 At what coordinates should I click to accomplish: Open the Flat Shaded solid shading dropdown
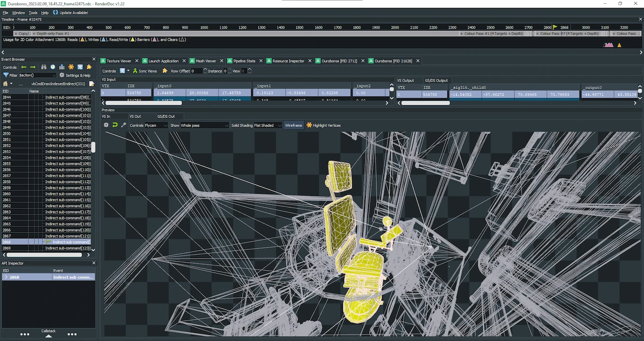coord(268,126)
